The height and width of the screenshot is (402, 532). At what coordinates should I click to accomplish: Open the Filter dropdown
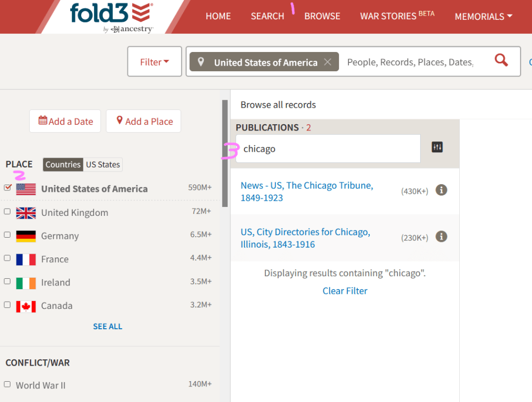point(154,62)
